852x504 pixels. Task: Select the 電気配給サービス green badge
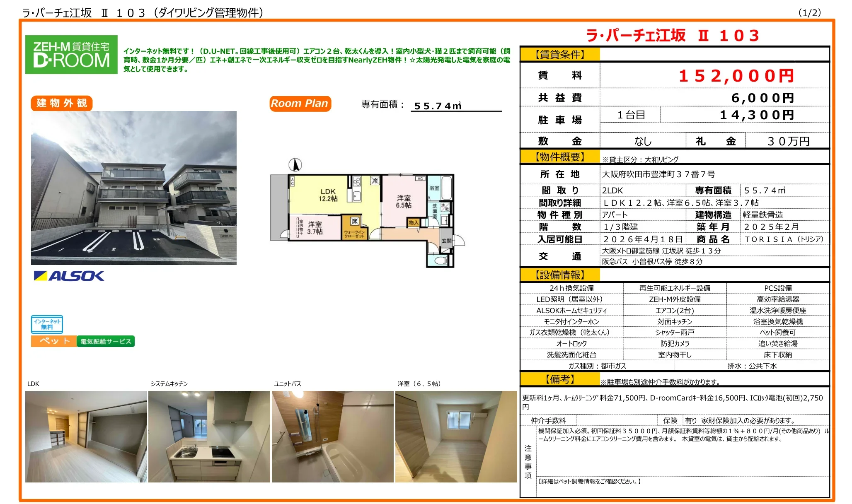point(106,341)
